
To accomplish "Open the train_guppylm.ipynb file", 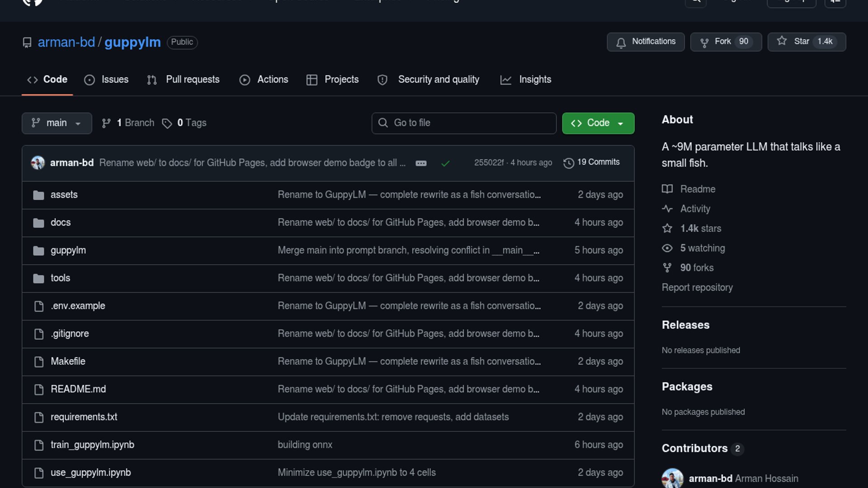I will [x=92, y=445].
